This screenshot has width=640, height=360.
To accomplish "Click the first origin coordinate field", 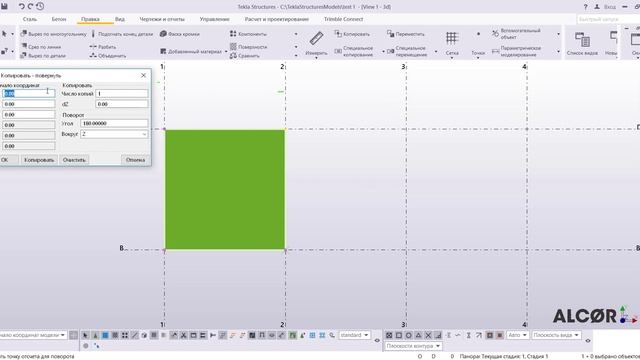I will click(x=29, y=93).
